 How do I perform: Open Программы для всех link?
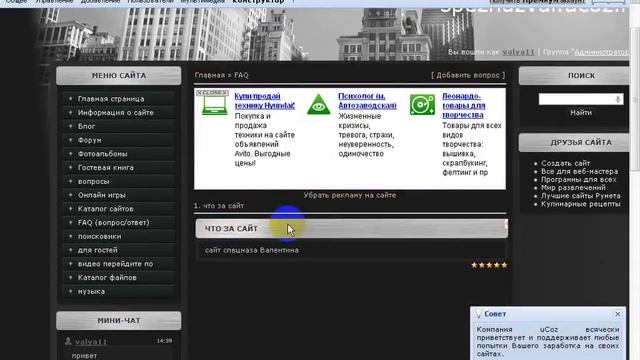(x=578, y=180)
